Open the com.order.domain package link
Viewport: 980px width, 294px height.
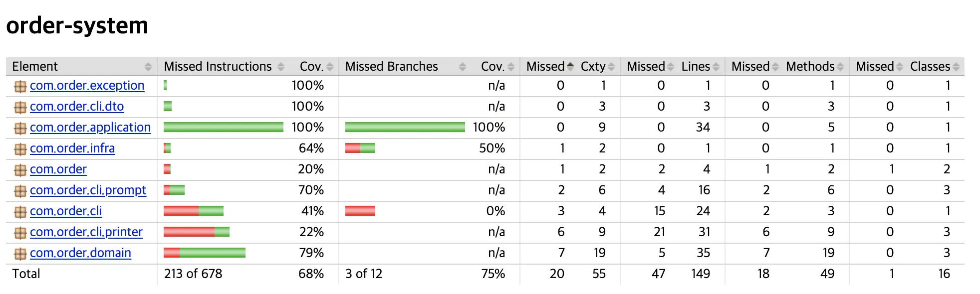coord(80,253)
